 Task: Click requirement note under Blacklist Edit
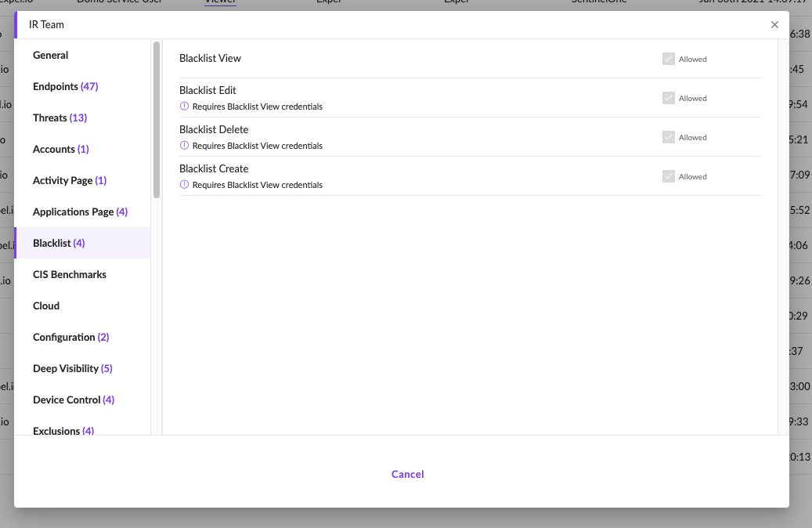258,107
